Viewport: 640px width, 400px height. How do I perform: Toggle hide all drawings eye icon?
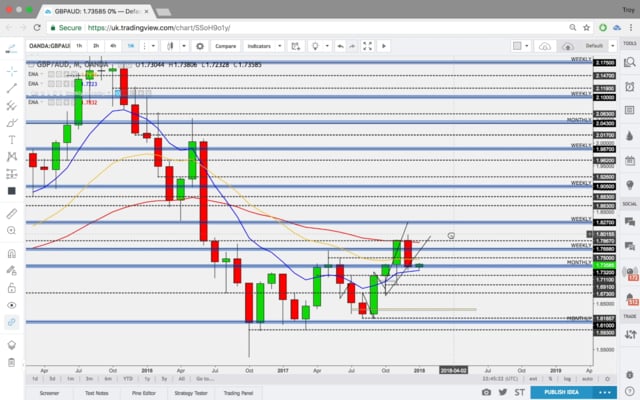pyautogui.click(x=11, y=303)
